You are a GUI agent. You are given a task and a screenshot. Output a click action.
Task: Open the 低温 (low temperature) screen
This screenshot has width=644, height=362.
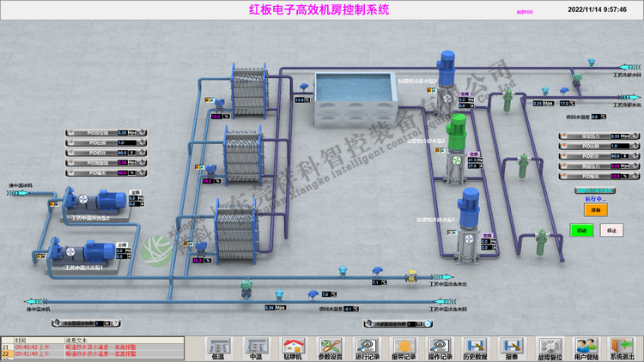[217, 347]
